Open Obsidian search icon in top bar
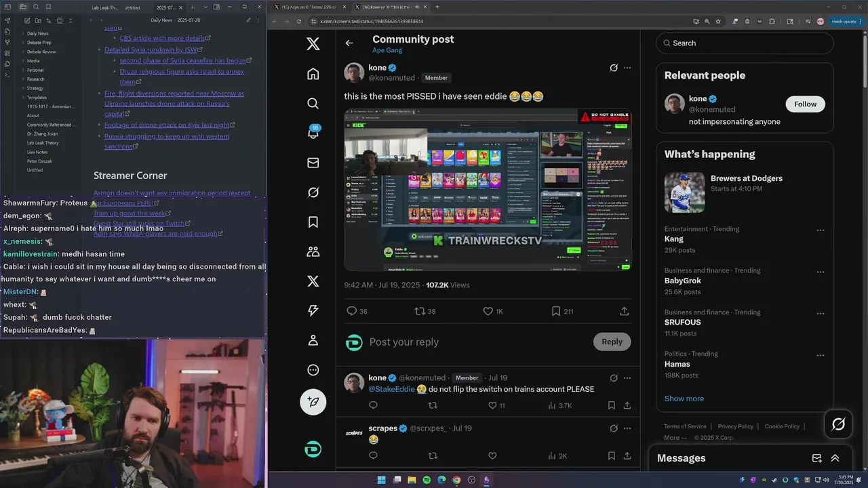Viewport: 868px width, 488px height. (36, 7)
